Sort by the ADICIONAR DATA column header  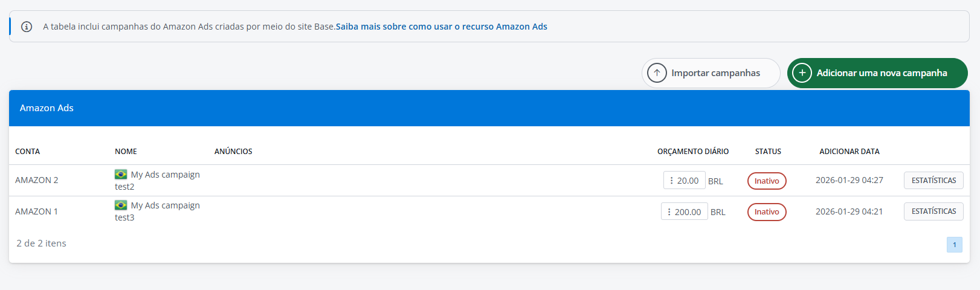coord(849,152)
